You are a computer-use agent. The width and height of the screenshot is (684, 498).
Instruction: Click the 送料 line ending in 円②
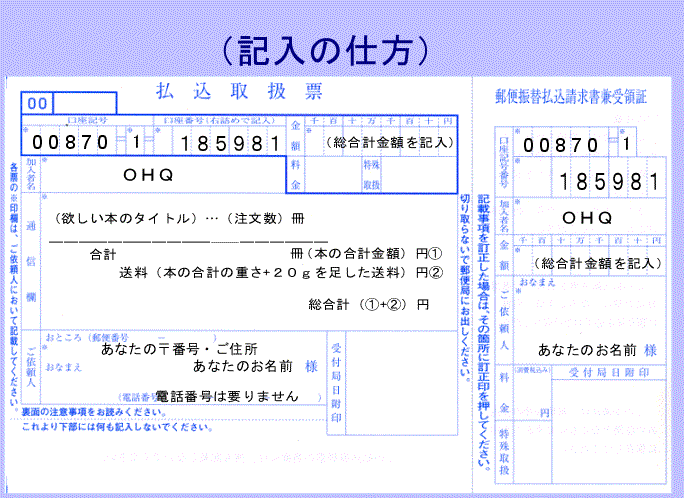point(281,273)
